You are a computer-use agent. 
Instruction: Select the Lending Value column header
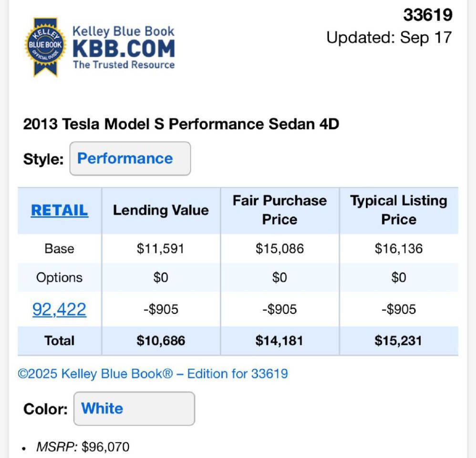tap(160, 210)
